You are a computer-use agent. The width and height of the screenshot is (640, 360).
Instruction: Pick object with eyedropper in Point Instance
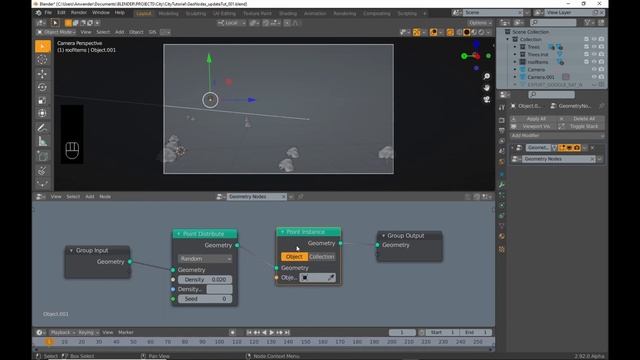tap(331, 278)
